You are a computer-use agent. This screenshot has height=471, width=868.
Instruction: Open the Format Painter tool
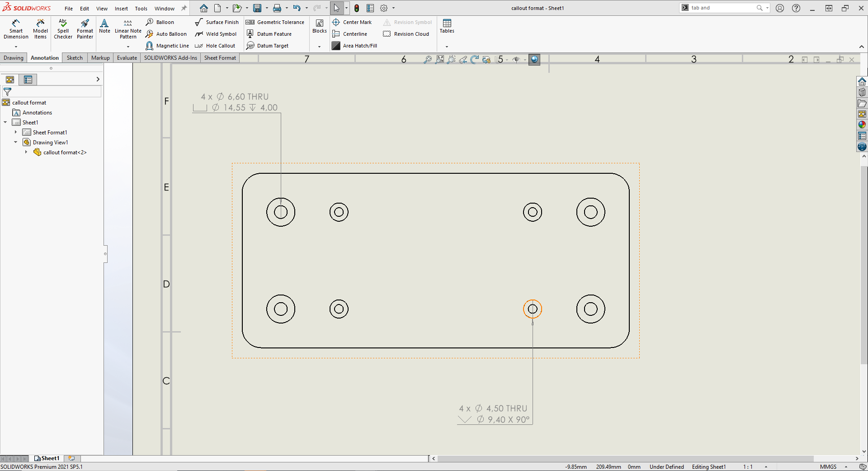tap(85, 29)
